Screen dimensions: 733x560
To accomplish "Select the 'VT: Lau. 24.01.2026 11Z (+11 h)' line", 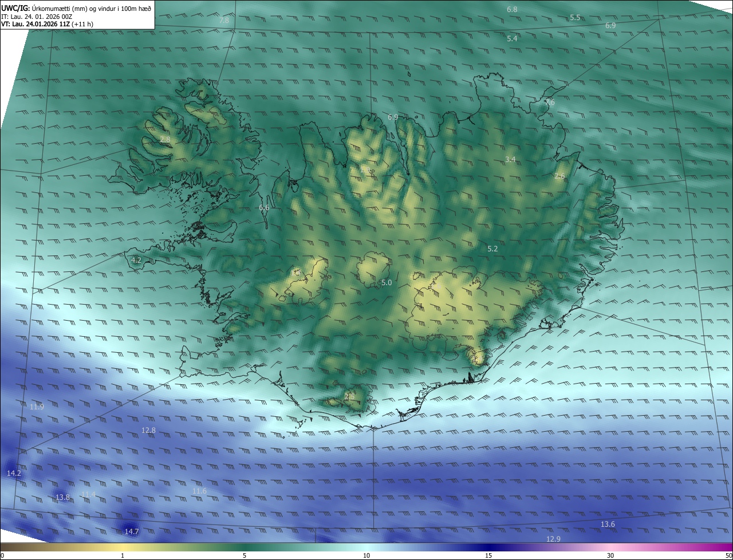I will click(46, 24).
